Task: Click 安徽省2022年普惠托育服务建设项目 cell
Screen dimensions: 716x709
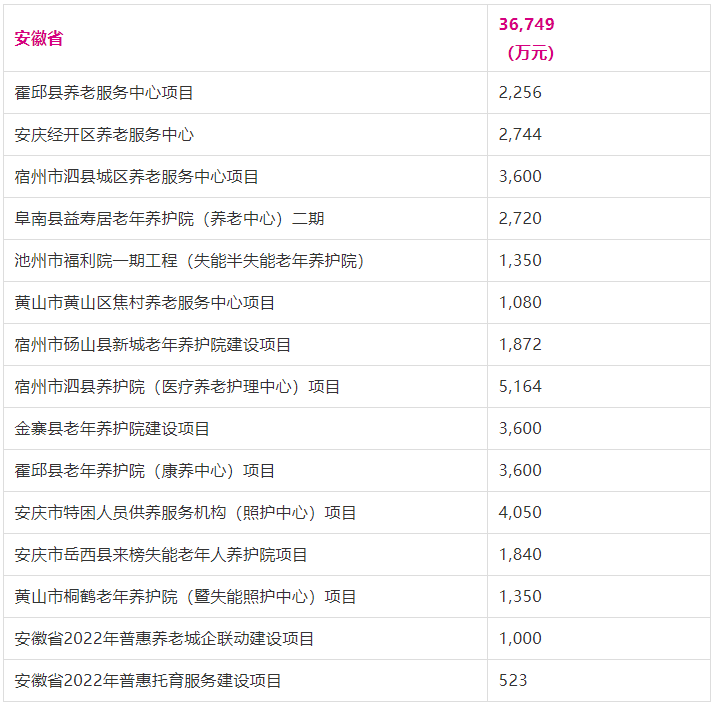Action: pos(148,680)
